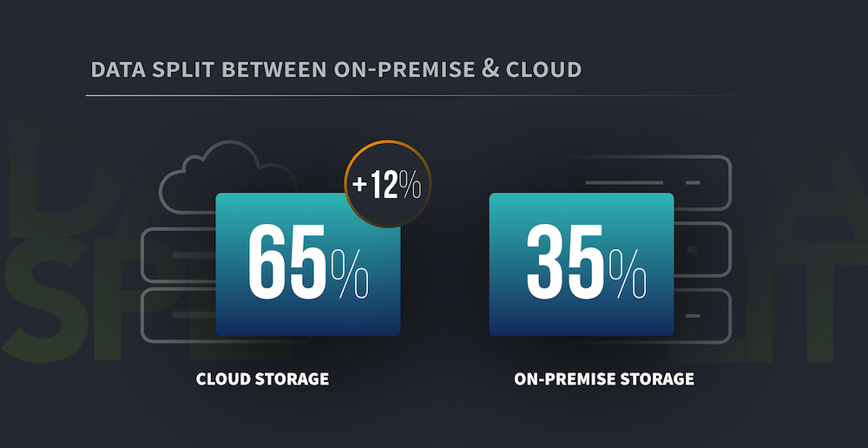This screenshot has width=868, height=448.
Task: Click the large 35 number
Action: click(x=565, y=262)
